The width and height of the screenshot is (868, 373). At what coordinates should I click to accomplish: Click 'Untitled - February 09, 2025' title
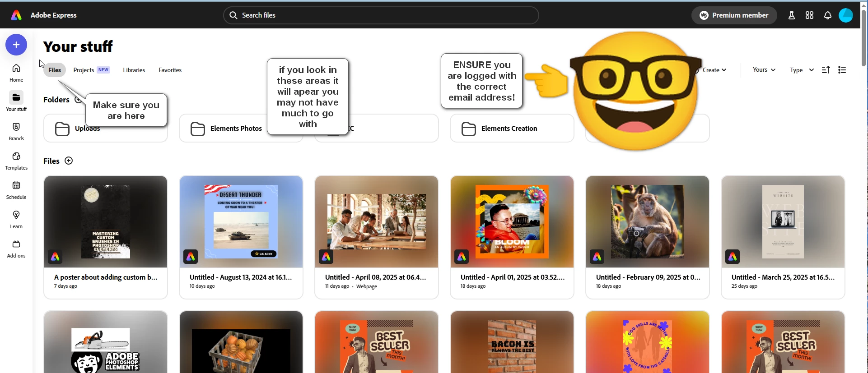[x=648, y=277]
